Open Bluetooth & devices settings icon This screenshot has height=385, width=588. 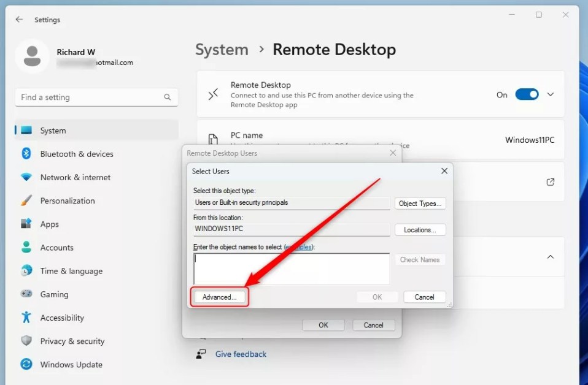tap(25, 154)
